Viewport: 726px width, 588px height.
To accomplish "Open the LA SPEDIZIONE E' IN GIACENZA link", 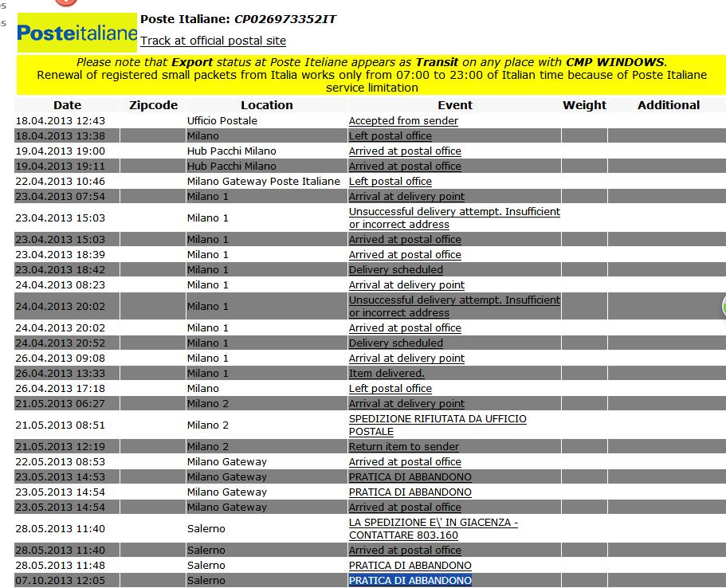I will pyautogui.click(x=434, y=529).
